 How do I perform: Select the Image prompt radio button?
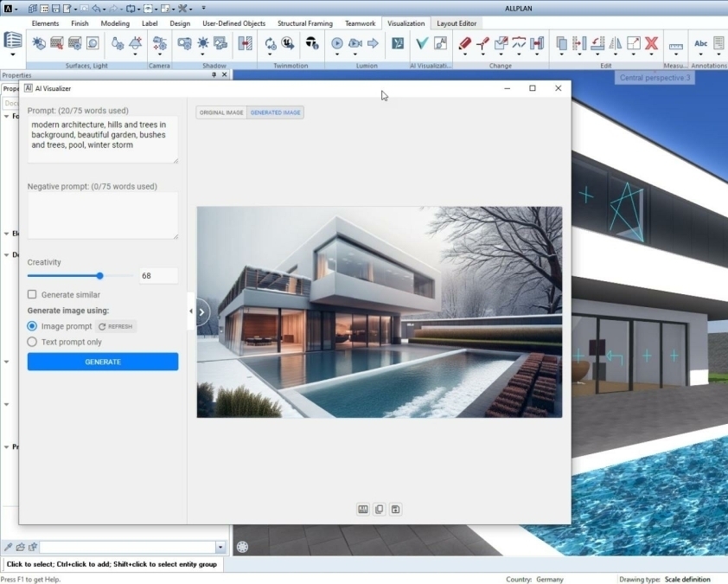32,326
